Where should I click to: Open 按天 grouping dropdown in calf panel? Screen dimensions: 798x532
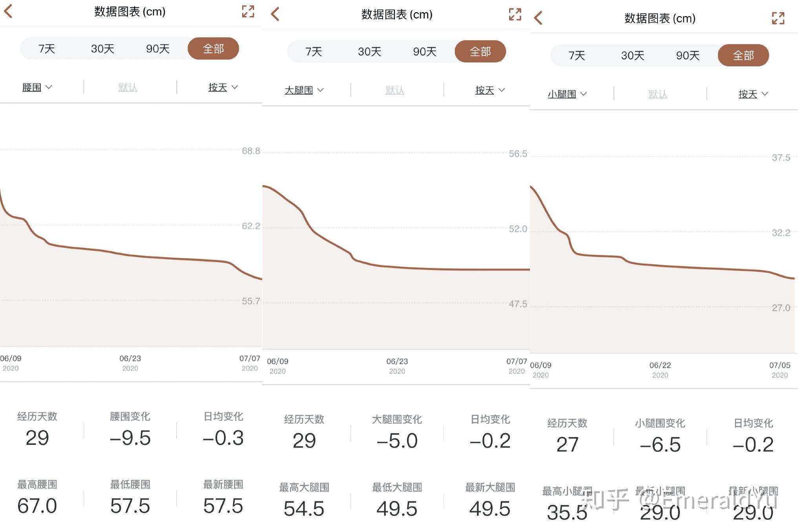point(752,94)
